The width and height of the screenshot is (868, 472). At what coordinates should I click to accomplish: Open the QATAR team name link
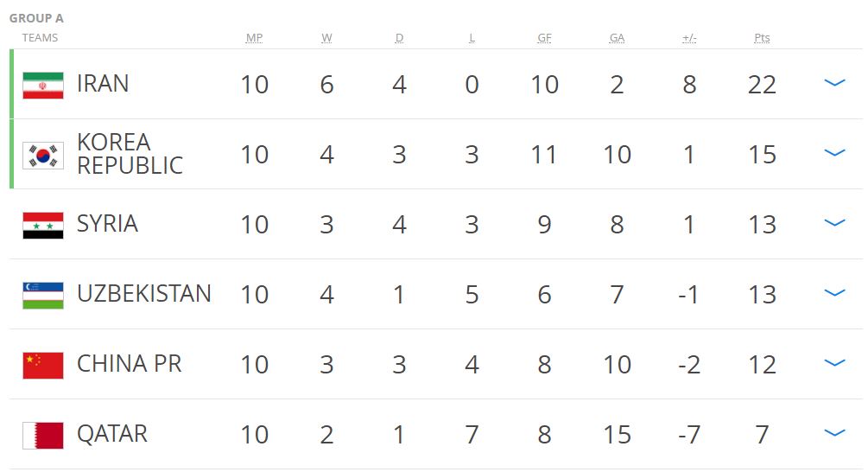pyautogui.click(x=112, y=434)
